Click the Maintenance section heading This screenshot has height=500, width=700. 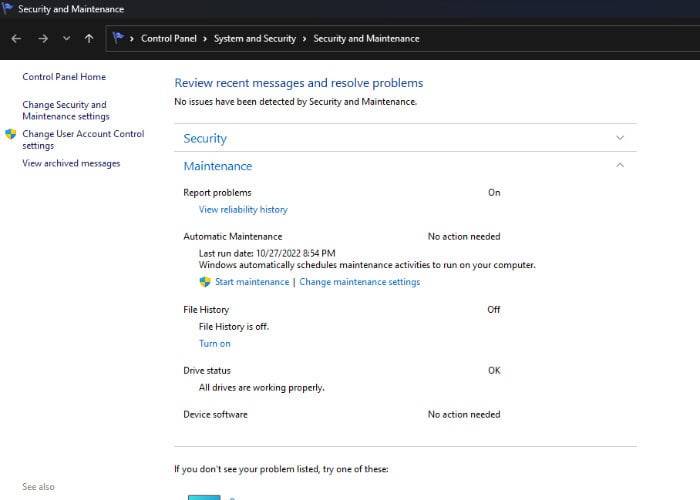(x=218, y=166)
